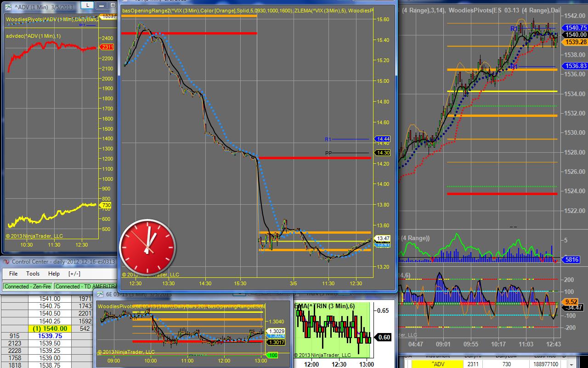Click the ^ADV chart window icon

pyautogui.click(x=9, y=7)
